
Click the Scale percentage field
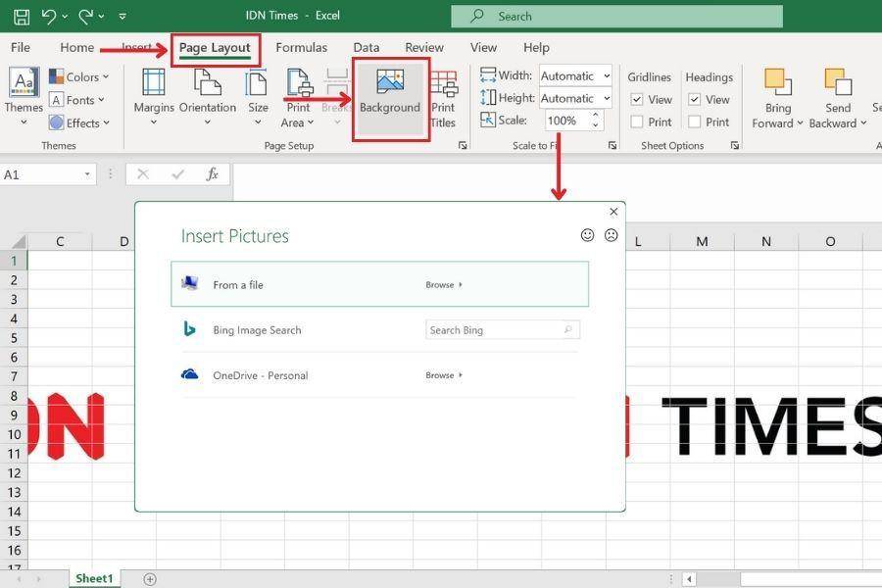(x=566, y=121)
